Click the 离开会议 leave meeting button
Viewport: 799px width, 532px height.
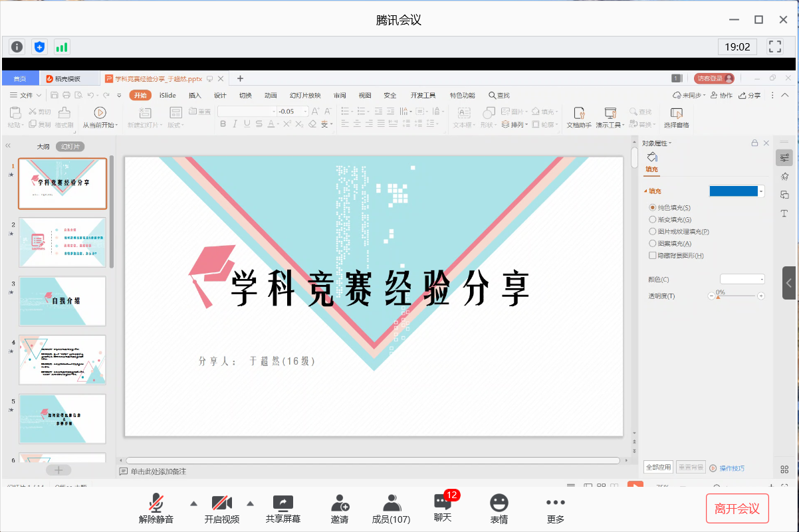[x=738, y=508]
